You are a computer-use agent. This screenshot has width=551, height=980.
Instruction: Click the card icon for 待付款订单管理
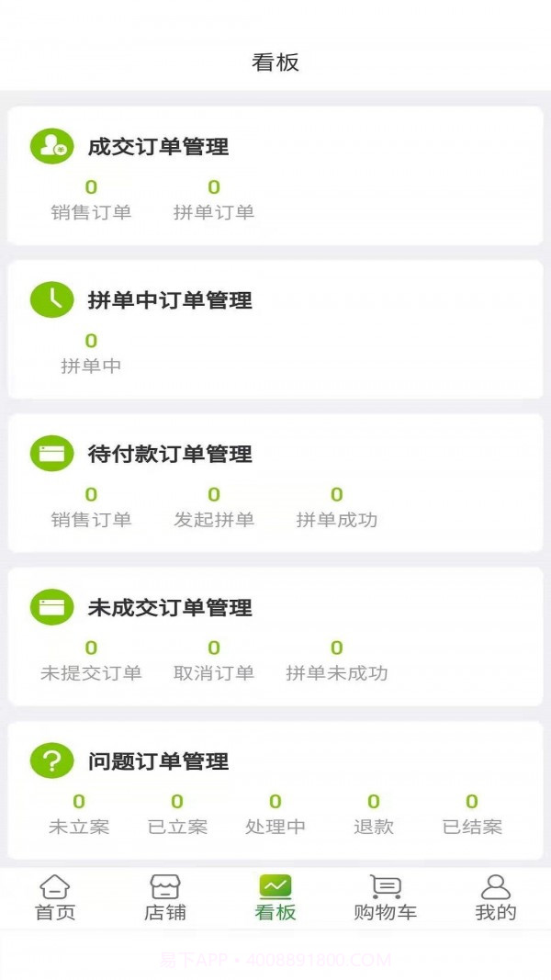[52, 453]
